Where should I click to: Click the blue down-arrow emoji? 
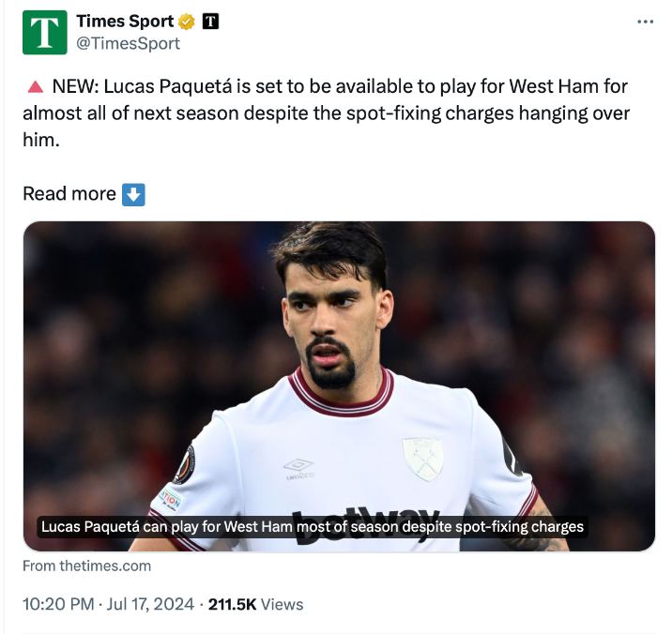click(x=134, y=194)
